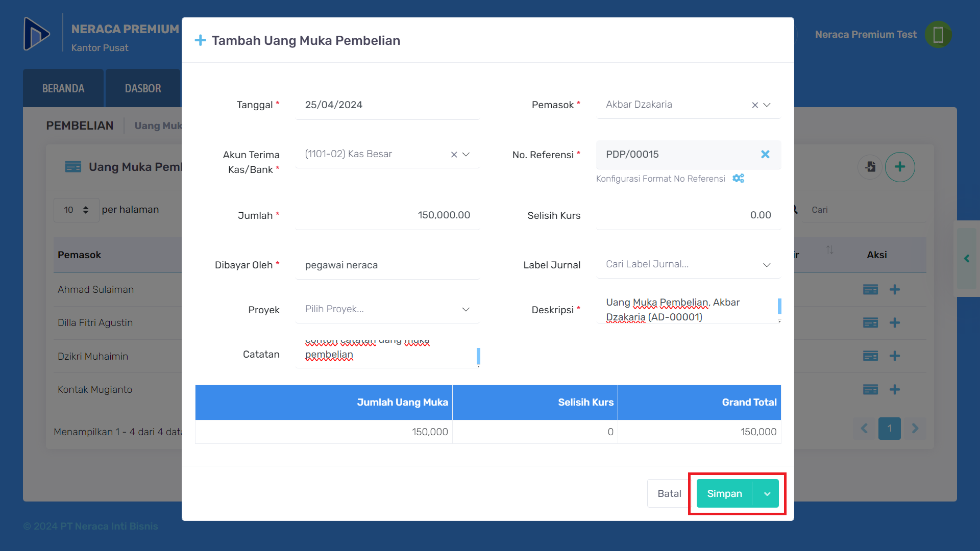Clear the No. Referensi field with the X icon
This screenshot has height=551, width=980.
pos(765,154)
